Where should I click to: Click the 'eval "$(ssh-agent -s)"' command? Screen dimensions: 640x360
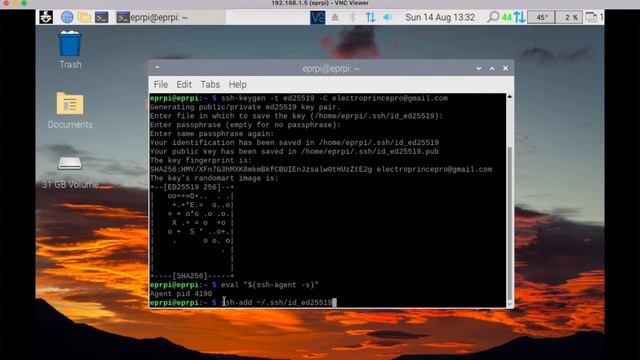coord(269,285)
